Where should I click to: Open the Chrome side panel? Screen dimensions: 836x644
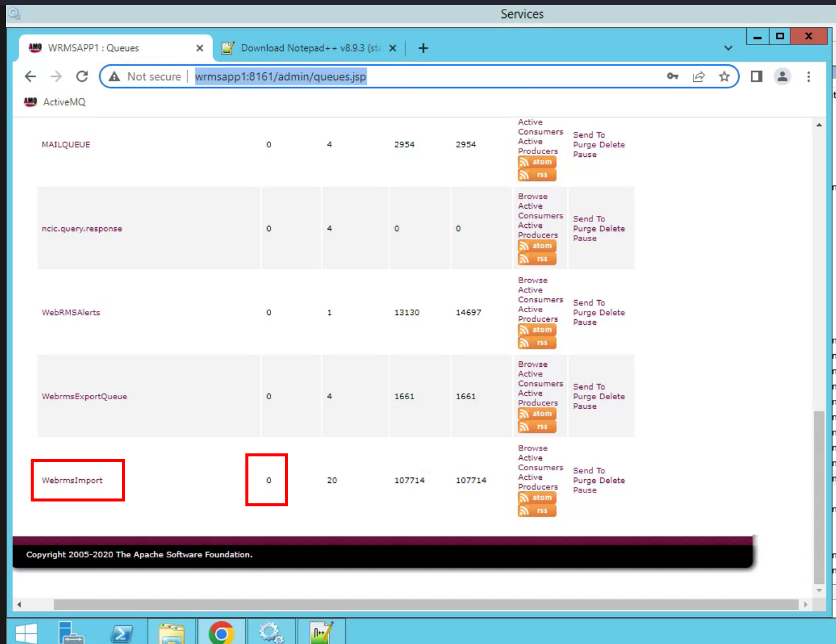(757, 76)
